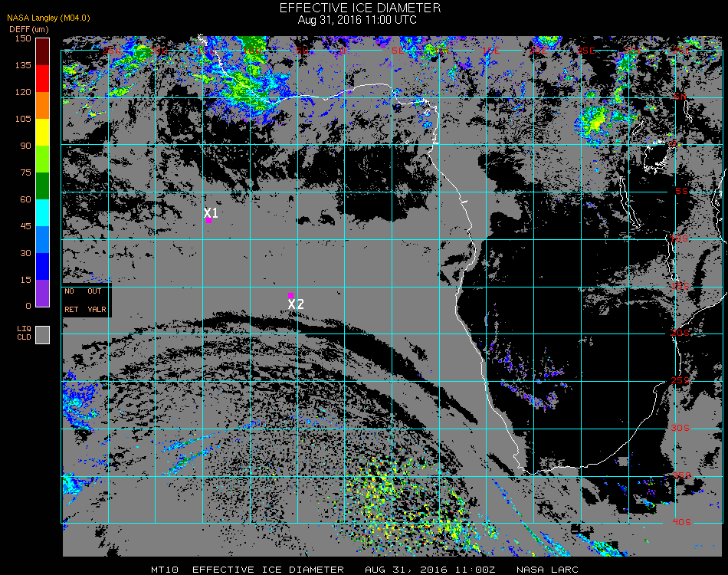Click the 35S latitude label
The height and width of the screenshot is (575, 728).
coord(682,475)
